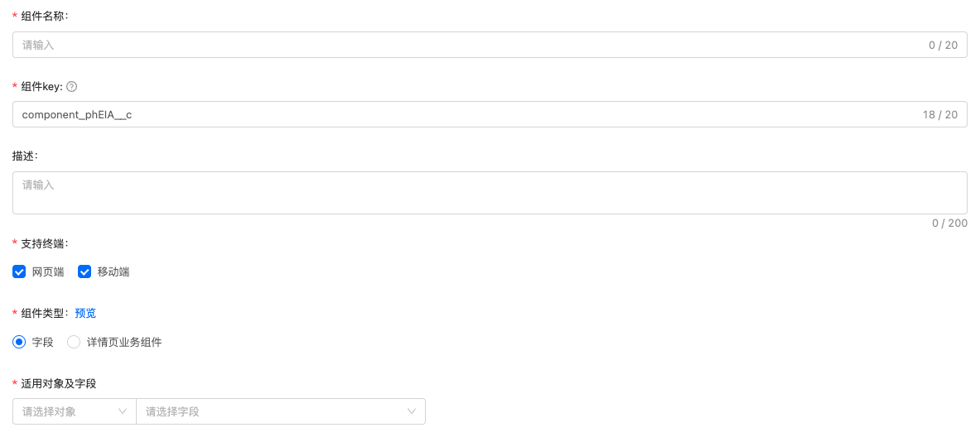Click into the 描述 text area
This screenshot has height=442, width=980.
(x=489, y=193)
